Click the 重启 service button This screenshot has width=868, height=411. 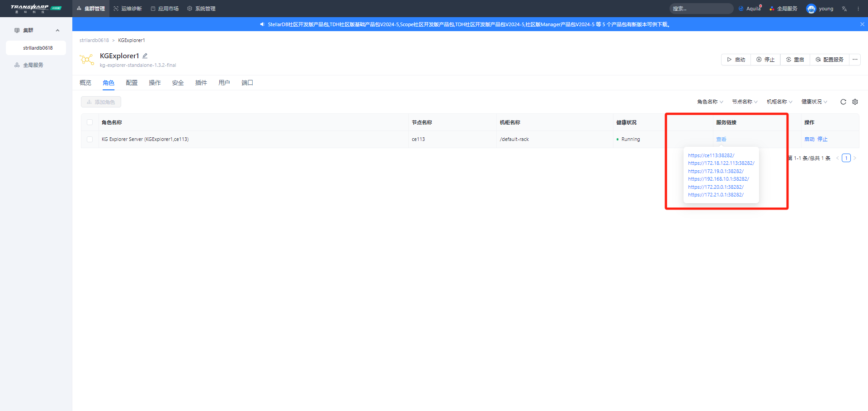(x=795, y=60)
